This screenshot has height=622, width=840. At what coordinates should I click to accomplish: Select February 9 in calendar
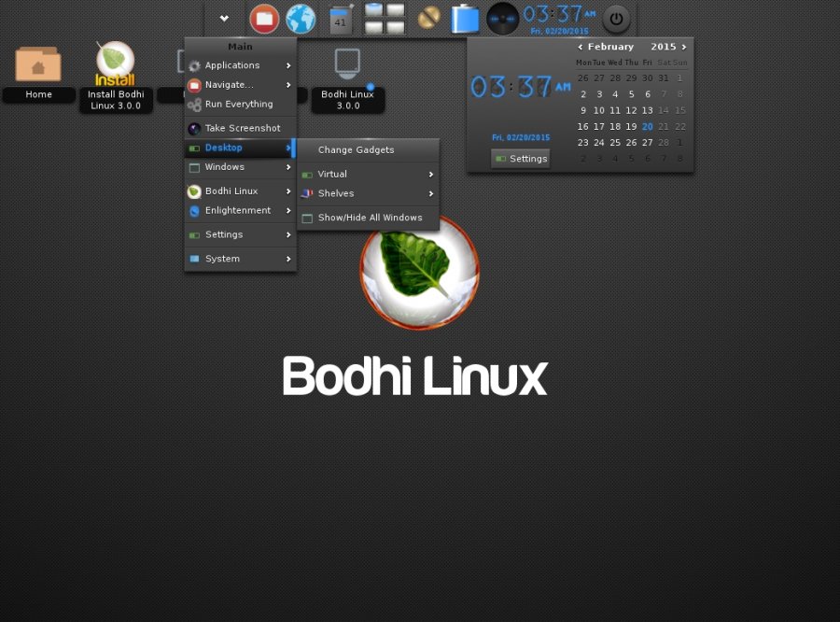tap(582, 110)
